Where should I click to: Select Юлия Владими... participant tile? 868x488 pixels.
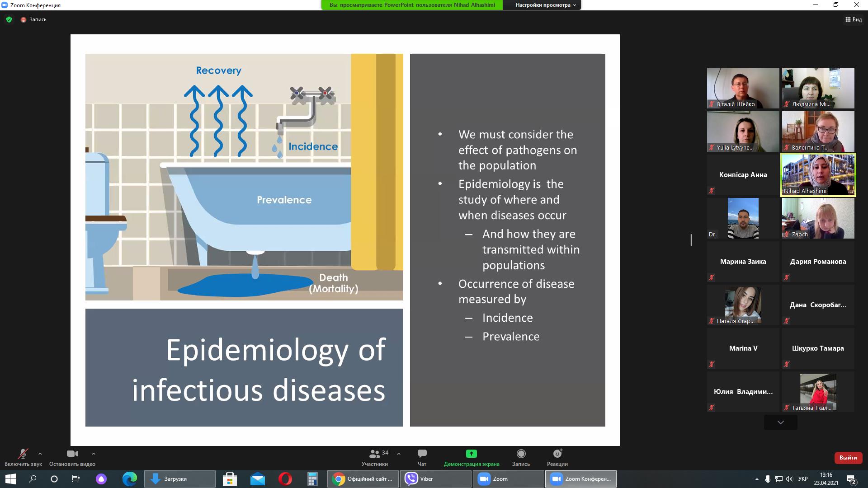(743, 392)
